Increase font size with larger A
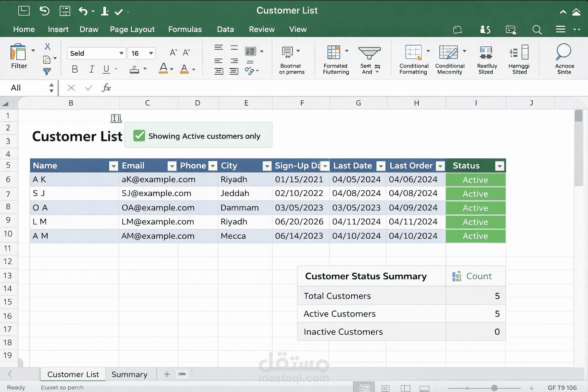 (x=173, y=52)
